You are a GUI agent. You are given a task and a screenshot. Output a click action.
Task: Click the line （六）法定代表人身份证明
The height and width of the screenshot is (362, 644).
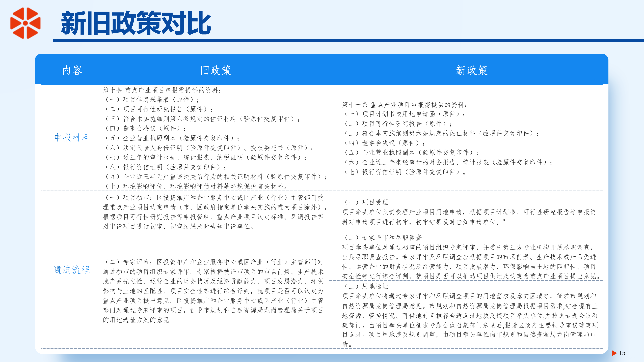(x=208, y=148)
